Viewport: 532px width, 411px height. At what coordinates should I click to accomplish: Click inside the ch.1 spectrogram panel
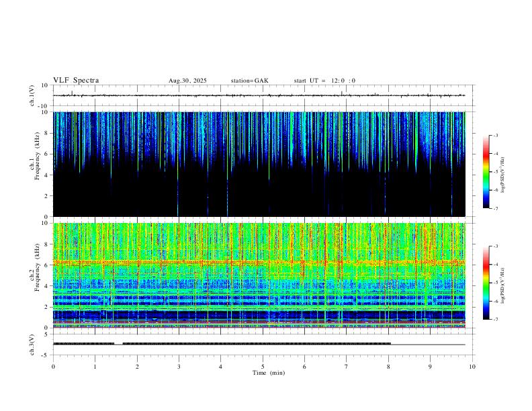(259, 164)
